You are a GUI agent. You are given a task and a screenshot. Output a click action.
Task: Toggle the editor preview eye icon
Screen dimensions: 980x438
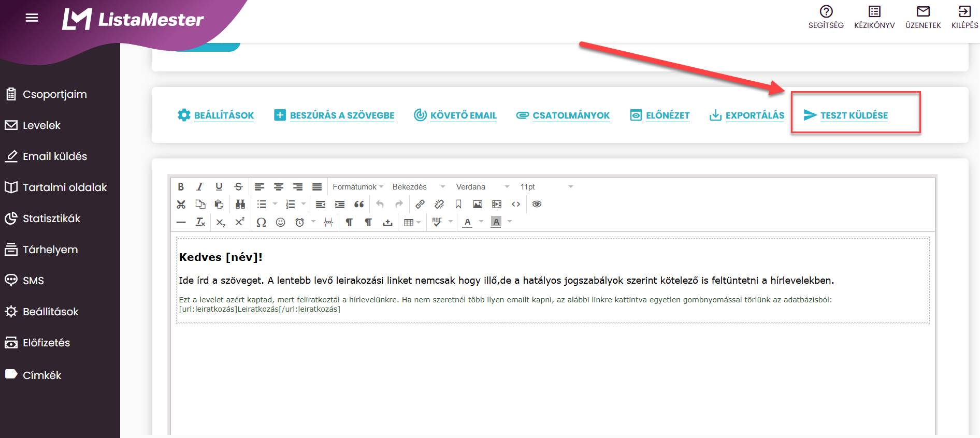(537, 205)
